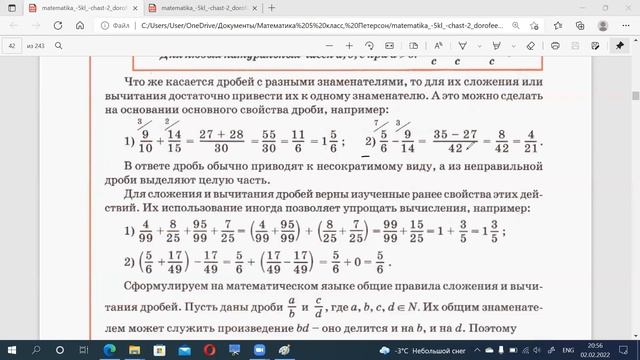Toggle PDF page view layout
Image resolution: width=640 pixels, height=360 pixels.
pos(413,46)
